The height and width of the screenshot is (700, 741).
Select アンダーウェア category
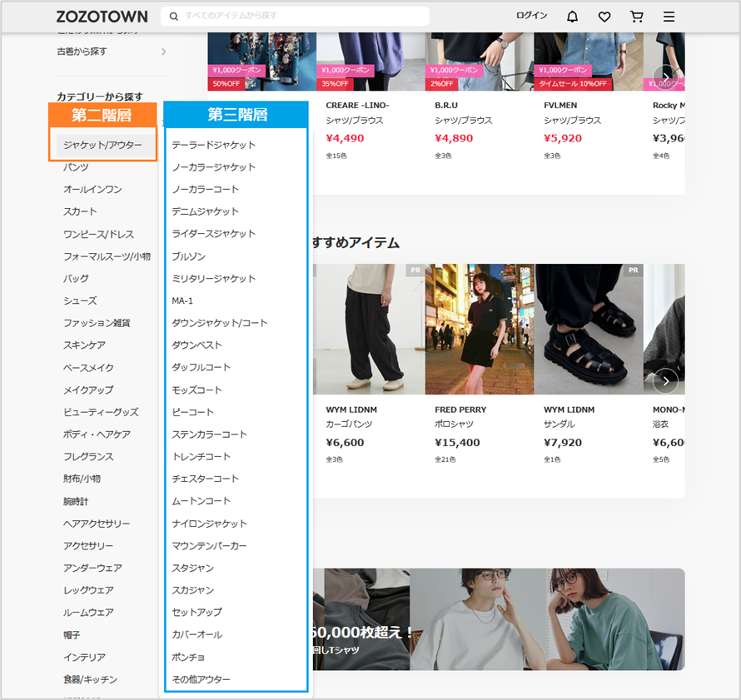(x=92, y=568)
